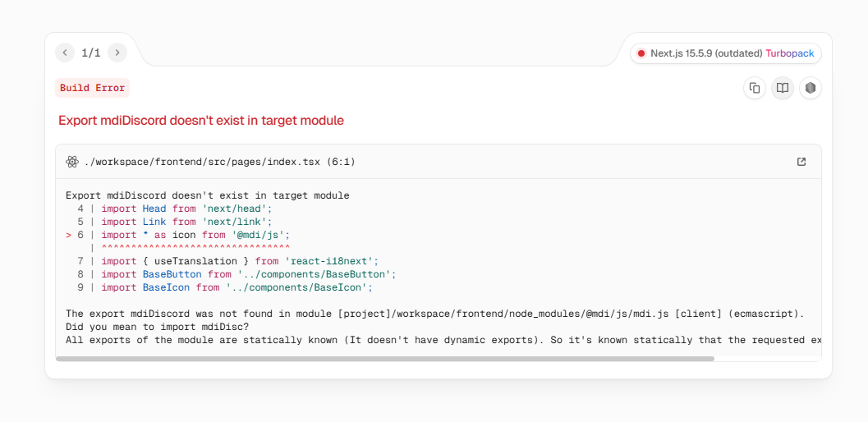Click the red status dot in version badge
Screen dimensions: 868x422
(x=641, y=53)
